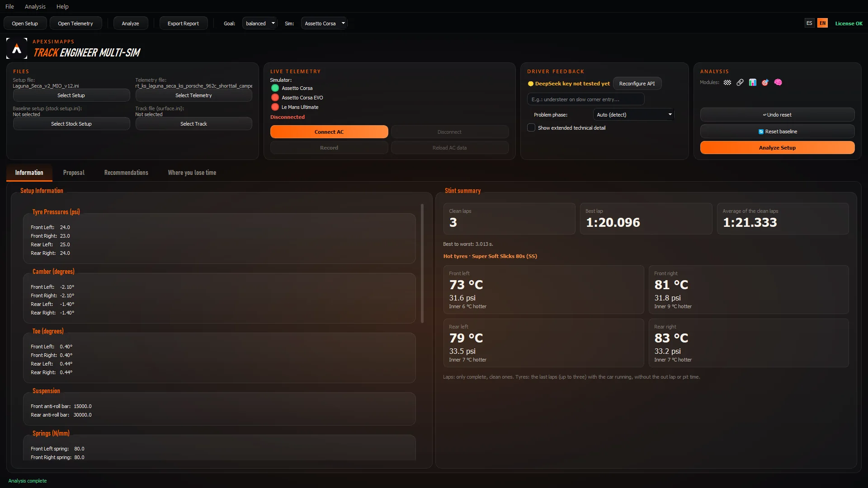Click the Select Setup button
Image resolution: width=868 pixels, height=488 pixels.
coord(71,95)
